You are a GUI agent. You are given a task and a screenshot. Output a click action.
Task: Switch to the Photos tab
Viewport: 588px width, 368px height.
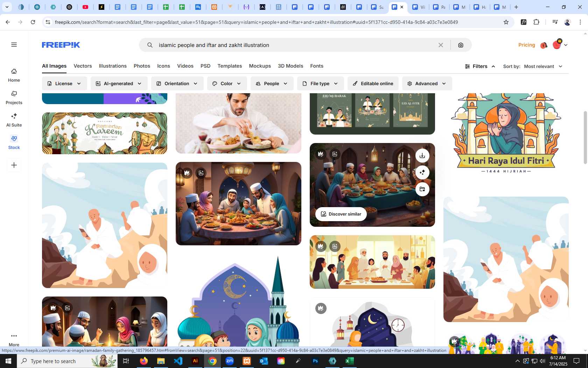pyautogui.click(x=142, y=66)
